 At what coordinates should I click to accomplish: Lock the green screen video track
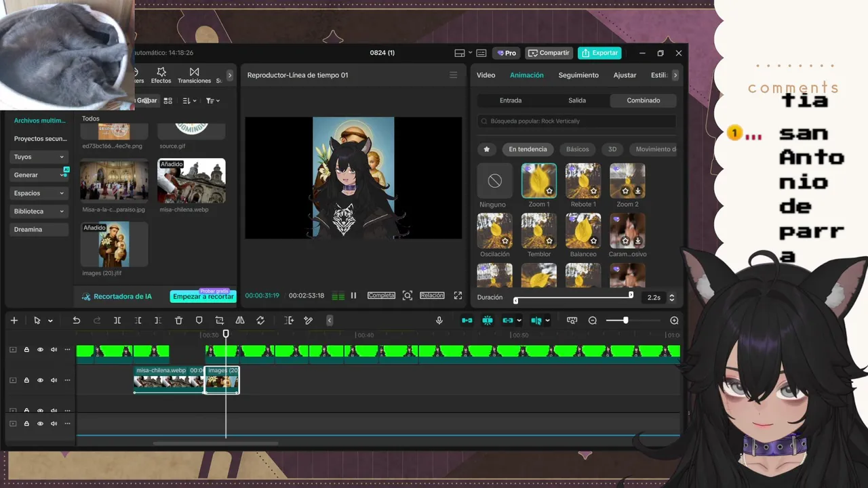click(x=26, y=350)
